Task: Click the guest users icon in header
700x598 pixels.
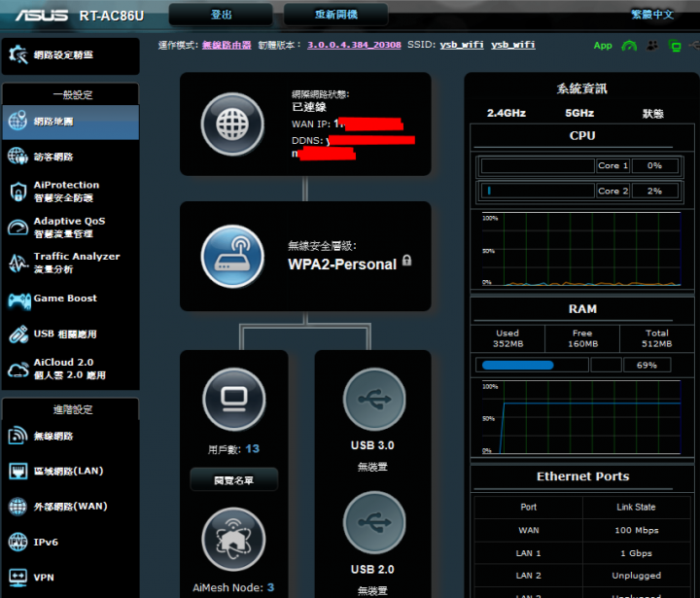Action: (652, 46)
